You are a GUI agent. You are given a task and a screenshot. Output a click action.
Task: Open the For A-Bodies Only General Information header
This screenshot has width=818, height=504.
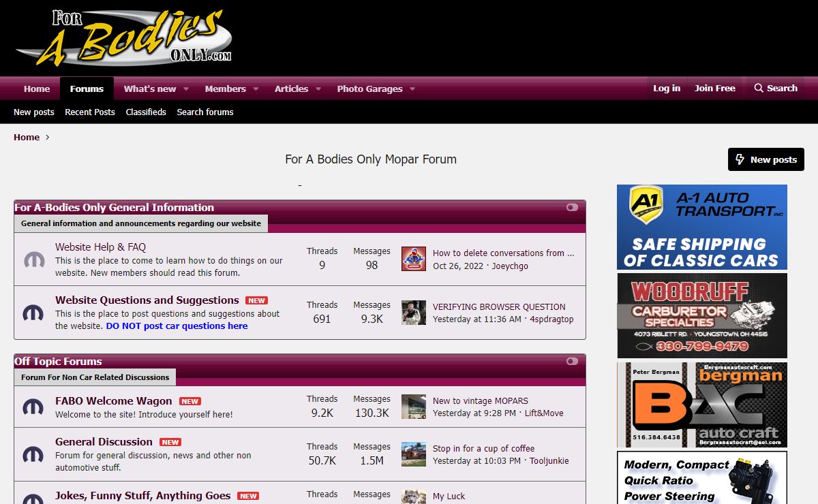(x=115, y=207)
